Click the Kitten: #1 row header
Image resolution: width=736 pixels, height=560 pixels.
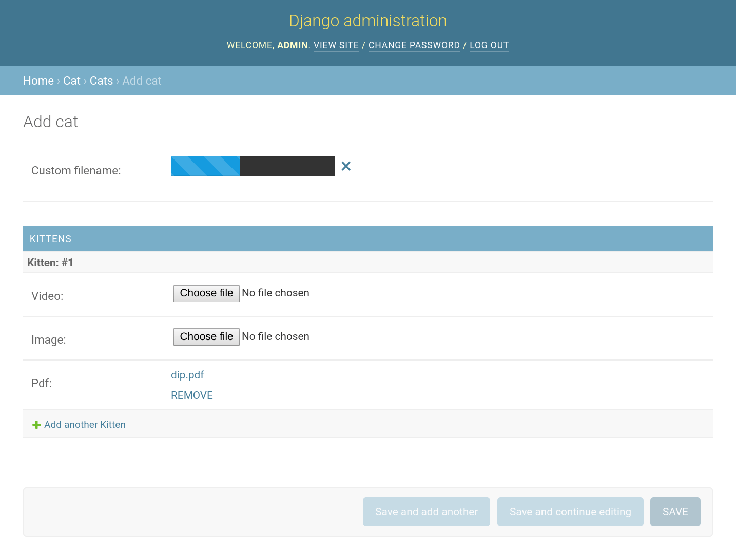tap(50, 262)
